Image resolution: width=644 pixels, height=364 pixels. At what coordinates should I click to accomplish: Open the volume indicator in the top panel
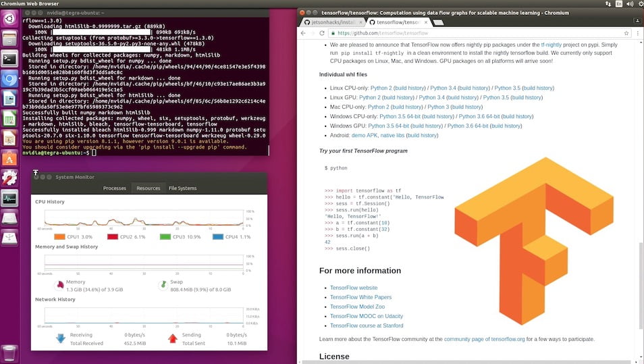tap(630, 3)
